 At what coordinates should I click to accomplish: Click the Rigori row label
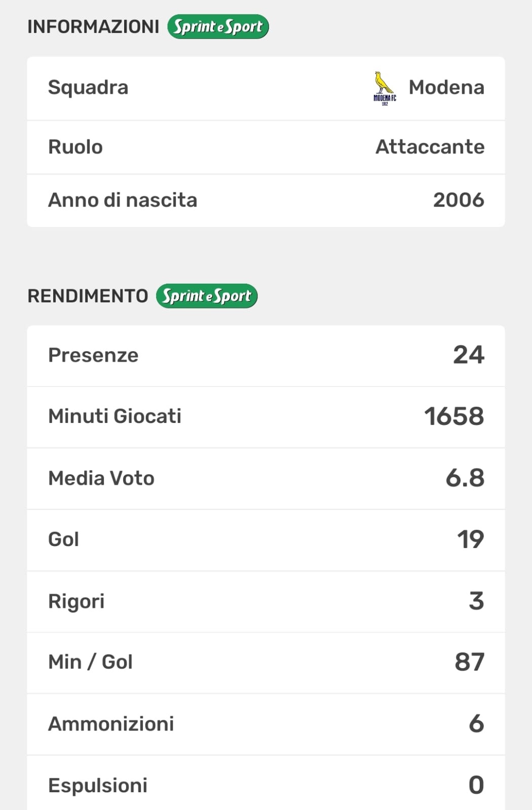pos(77,601)
